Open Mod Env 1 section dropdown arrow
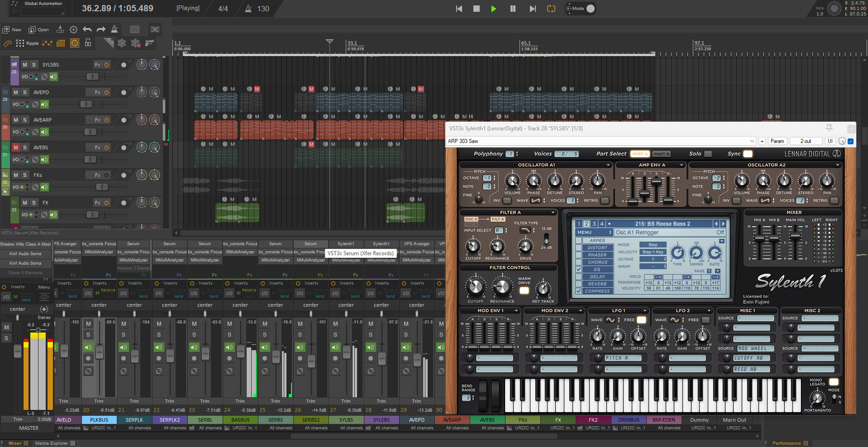The image size is (868, 447). tap(516, 311)
